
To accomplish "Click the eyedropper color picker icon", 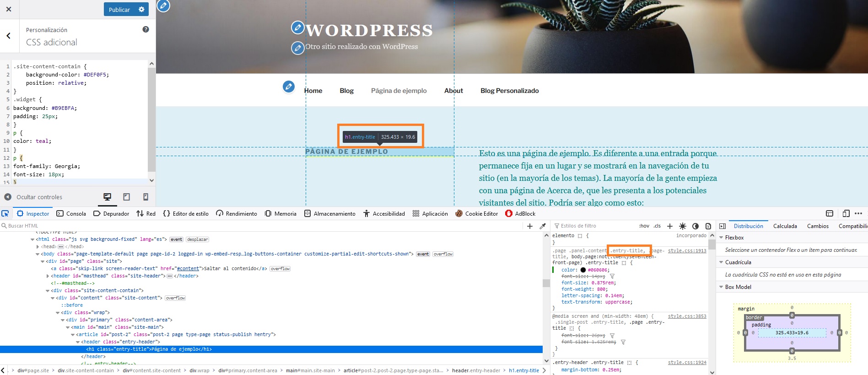I will [543, 226].
